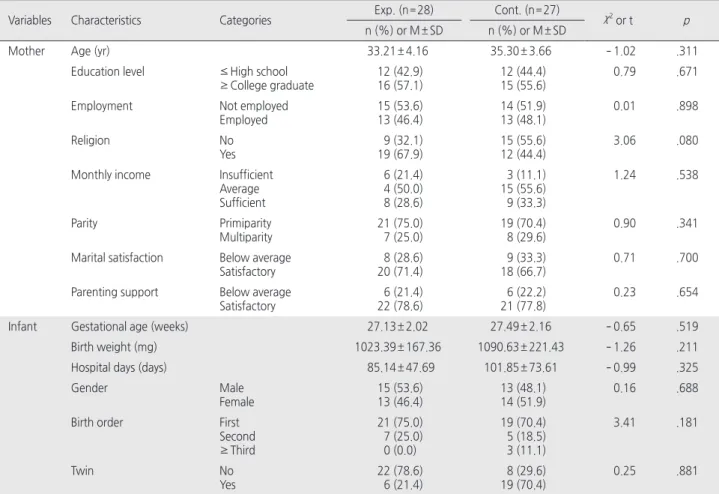Click the 'Employment' characteristic

click(x=101, y=106)
